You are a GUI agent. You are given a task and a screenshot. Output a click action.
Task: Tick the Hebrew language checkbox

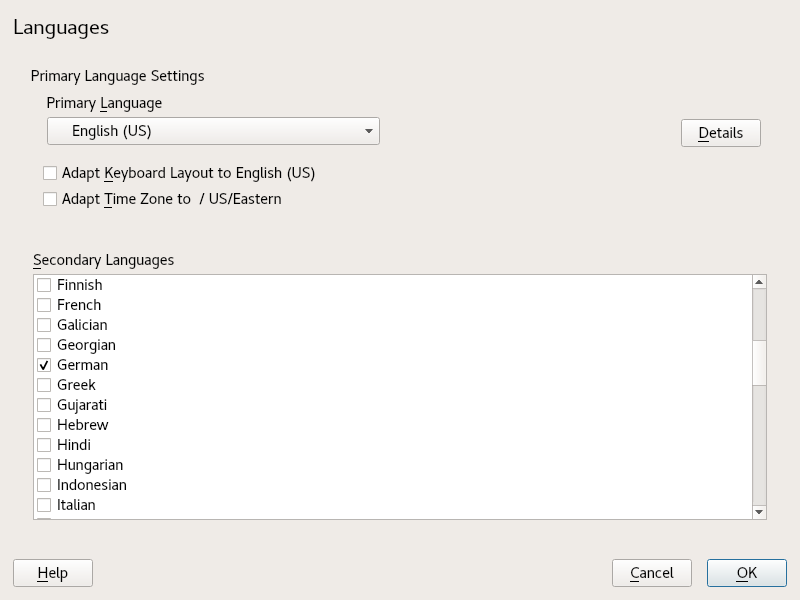point(44,425)
